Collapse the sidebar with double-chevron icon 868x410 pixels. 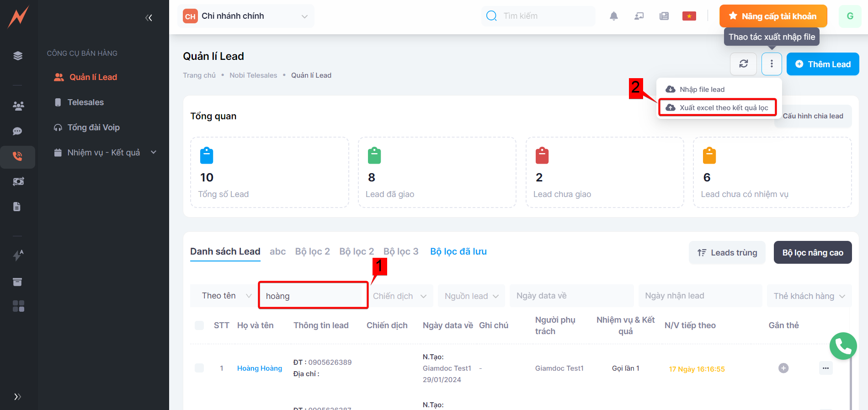[149, 18]
